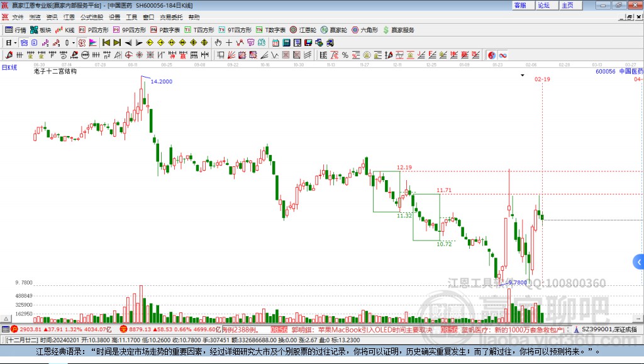644x364 pixels.
Task: Open the calendar date icon
Action: [275, 42]
